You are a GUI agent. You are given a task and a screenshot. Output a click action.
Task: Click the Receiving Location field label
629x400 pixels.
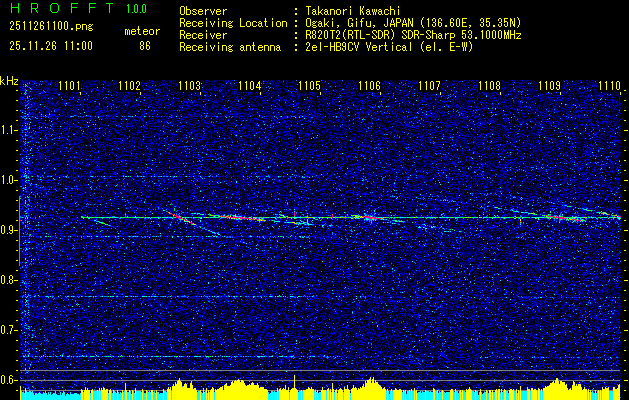pos(233,23)
